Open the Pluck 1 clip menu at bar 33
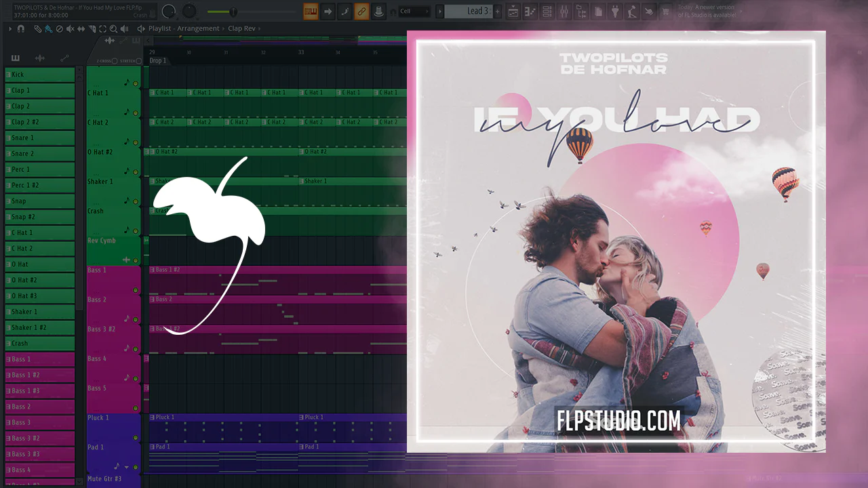This screenshot has height=488, width=868. (302, 418)
